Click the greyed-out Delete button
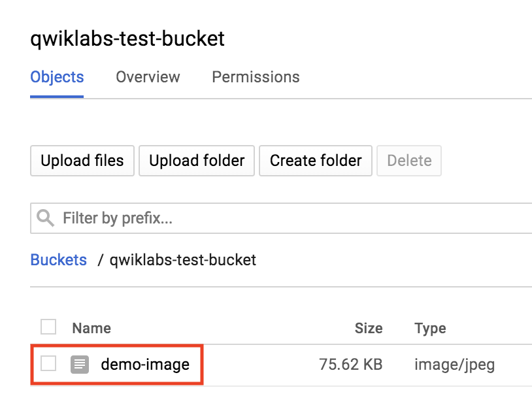The height and width of the screenshot is (409, 532). click(x=409, y=161)
